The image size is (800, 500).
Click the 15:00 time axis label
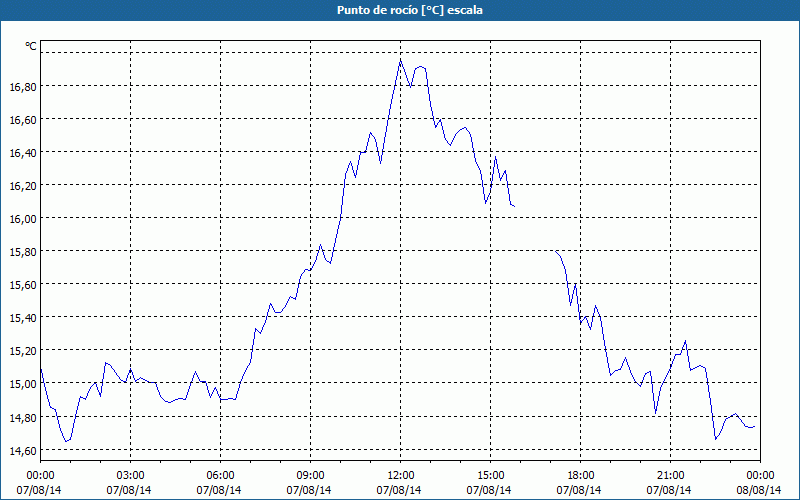[490, 476]
